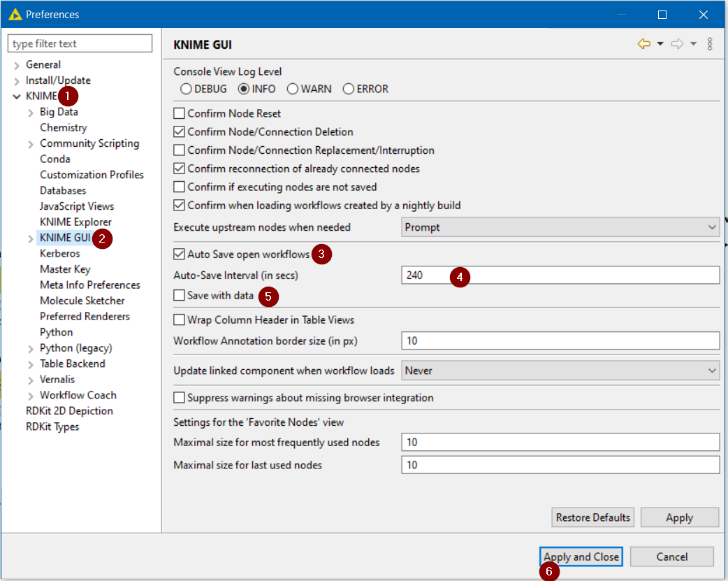Select Python preferences page
Viewport: 728px width, 581px height.
(56, 332)
